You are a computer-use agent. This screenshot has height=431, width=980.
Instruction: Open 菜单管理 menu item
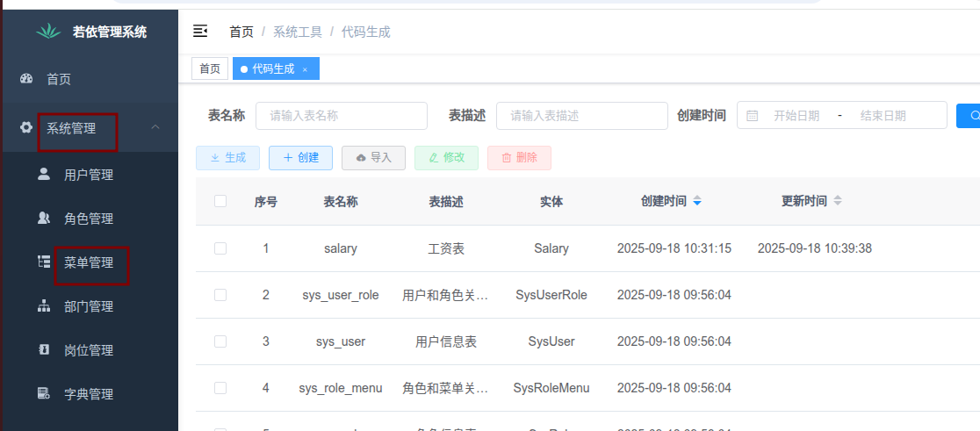[89, 262]
